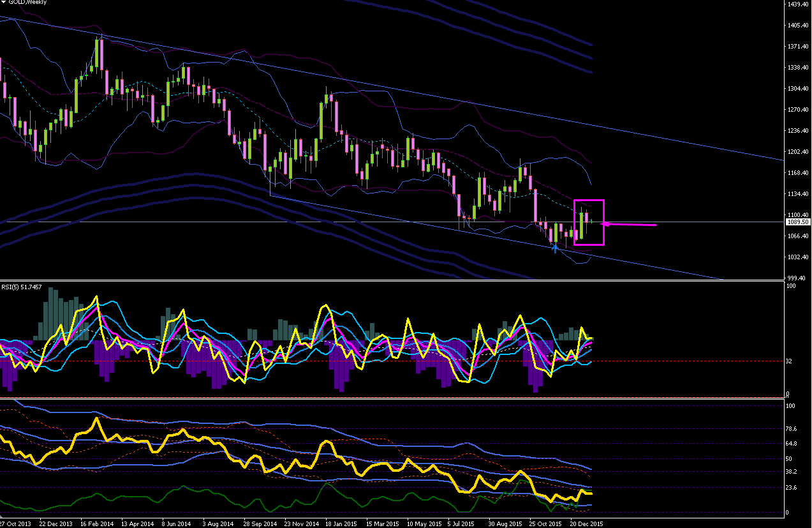Click the 16 Feb 2014 date label
Screen dimensions: 812x528
coord(96,523)
